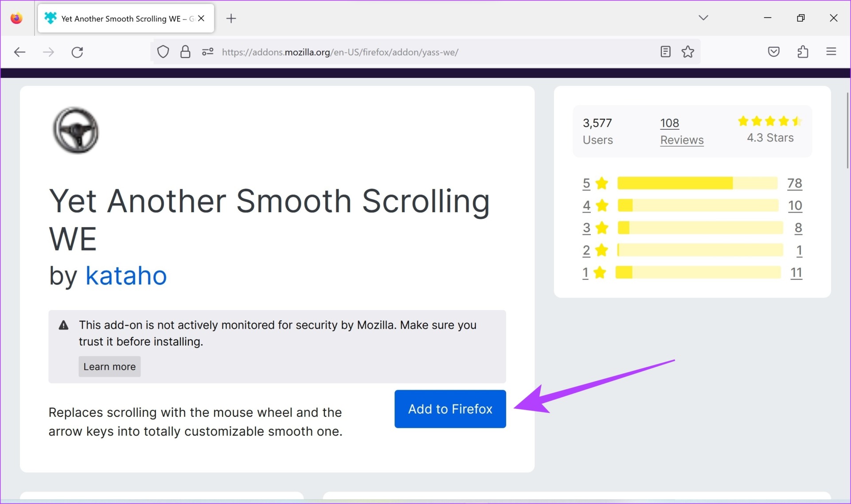Screen dimensions: 851x504
Task: Open site permission settings icon in address bar
Action: [207, 52]
